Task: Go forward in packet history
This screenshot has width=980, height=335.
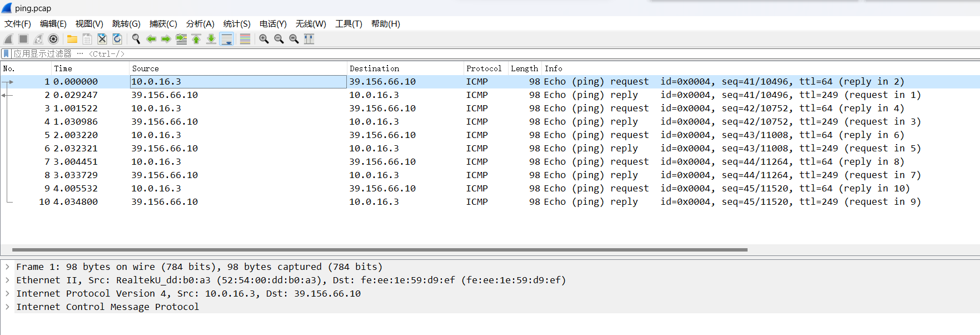Action: (x=166, y=39)
